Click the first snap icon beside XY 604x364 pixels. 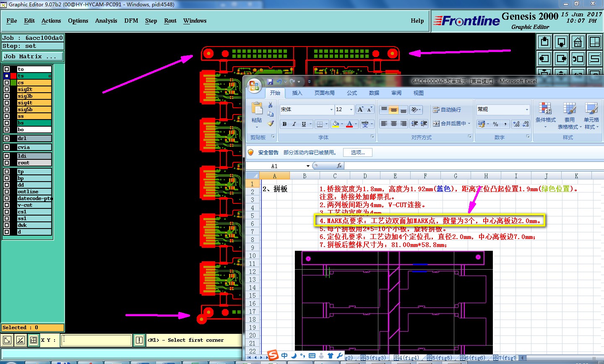tap(7, 340)
